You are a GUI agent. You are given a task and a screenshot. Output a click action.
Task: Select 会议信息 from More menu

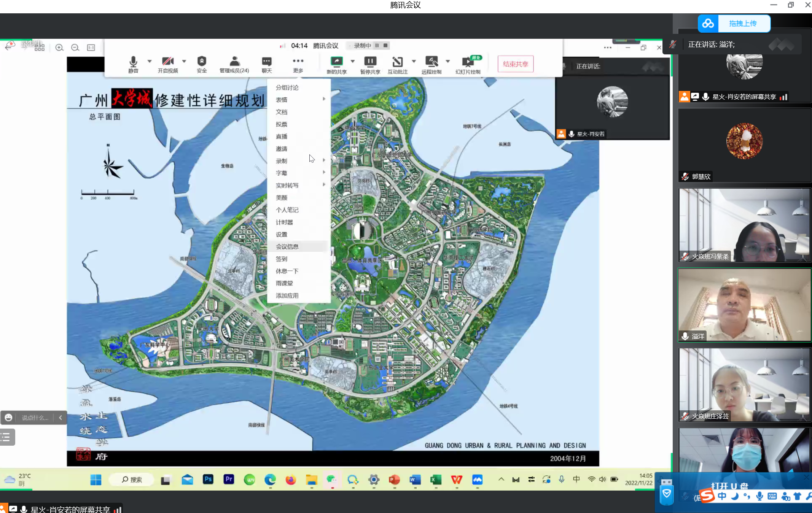click(287, 246)
